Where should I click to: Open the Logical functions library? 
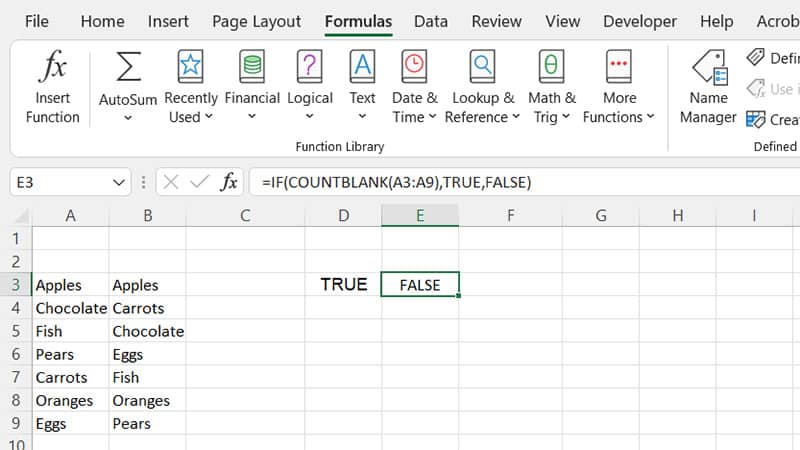coord(310,87)
